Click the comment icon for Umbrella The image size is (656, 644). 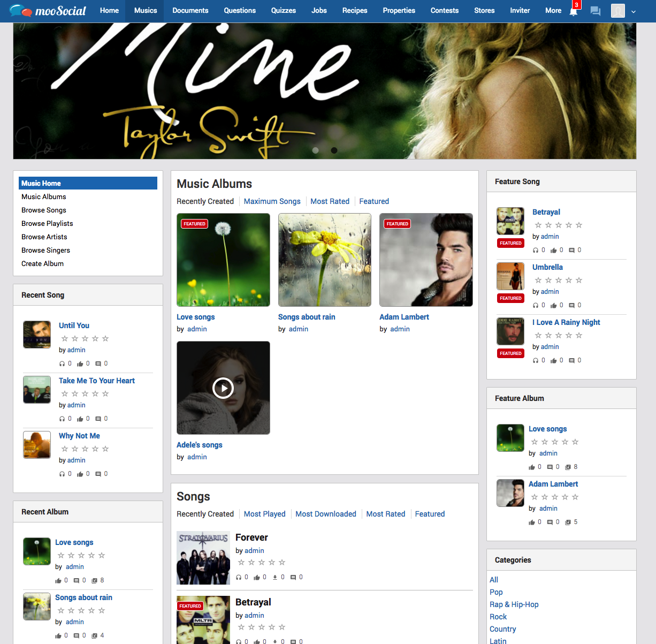pos(571,306)
